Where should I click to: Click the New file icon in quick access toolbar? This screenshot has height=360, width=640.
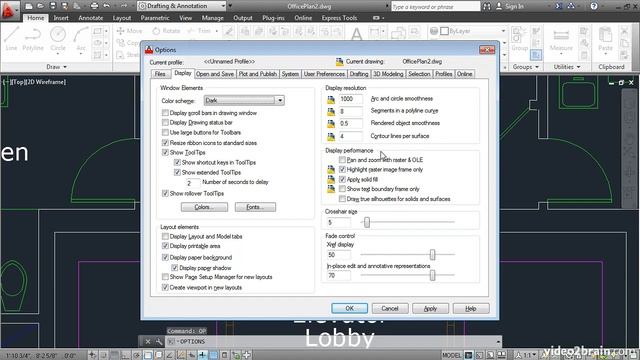pyautogui.click(x=29, y=6)
